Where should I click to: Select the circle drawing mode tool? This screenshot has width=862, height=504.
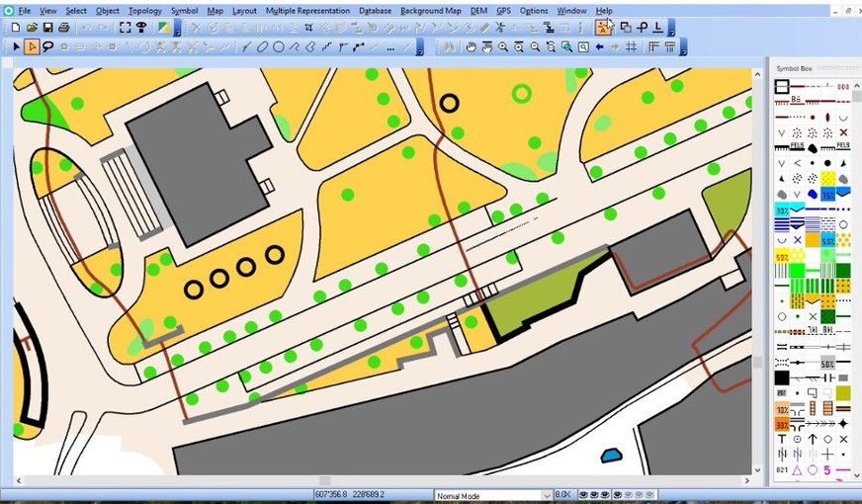(279, 46)
